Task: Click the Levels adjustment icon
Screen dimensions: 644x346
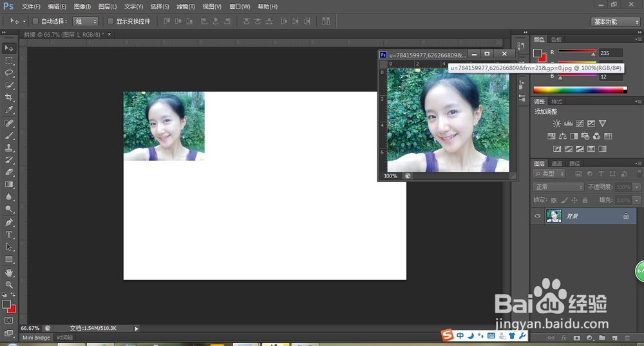Action: 569,123
